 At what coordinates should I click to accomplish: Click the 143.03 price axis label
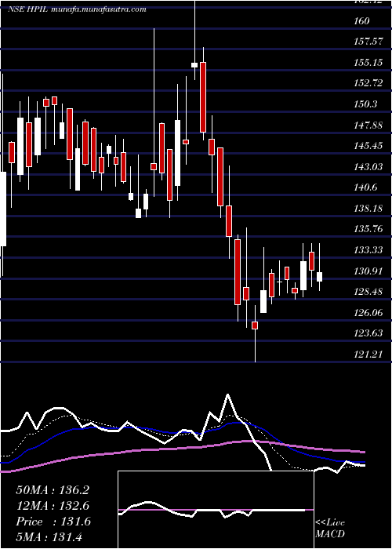point(368,166)
